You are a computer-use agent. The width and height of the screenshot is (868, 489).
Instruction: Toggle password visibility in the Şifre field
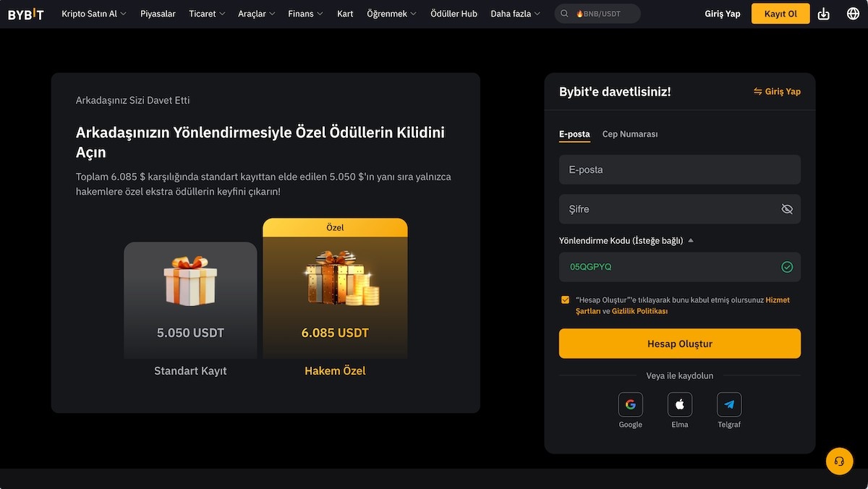click(786, 208)
